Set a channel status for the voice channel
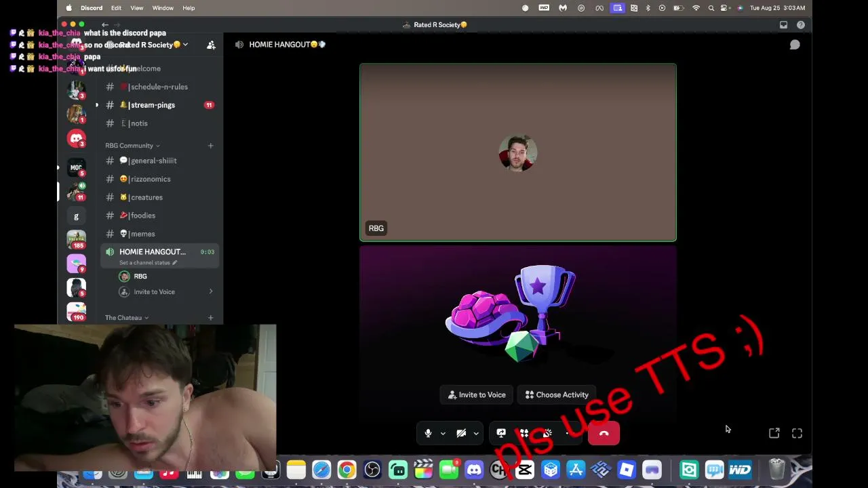 coord(148,263)
